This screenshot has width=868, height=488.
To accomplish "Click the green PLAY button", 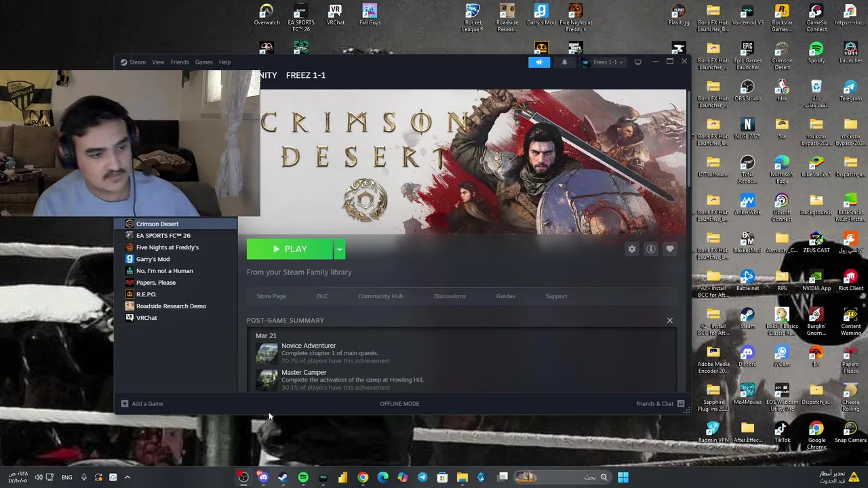I will click(x=290, y=249).
